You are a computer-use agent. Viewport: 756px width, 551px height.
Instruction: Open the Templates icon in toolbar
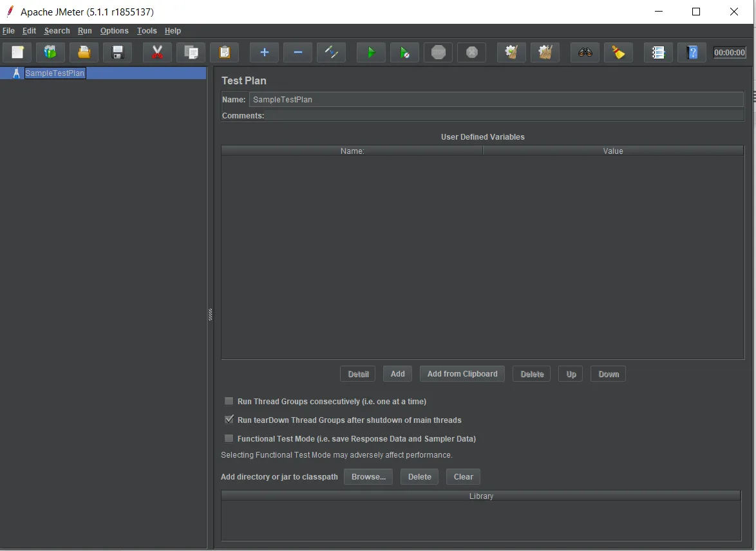pos(51,53)
